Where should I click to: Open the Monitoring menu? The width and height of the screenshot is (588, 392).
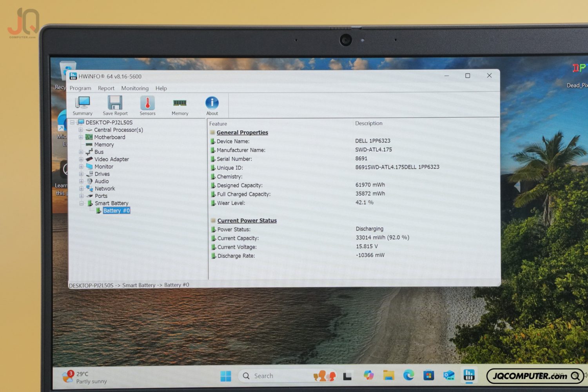135,88
